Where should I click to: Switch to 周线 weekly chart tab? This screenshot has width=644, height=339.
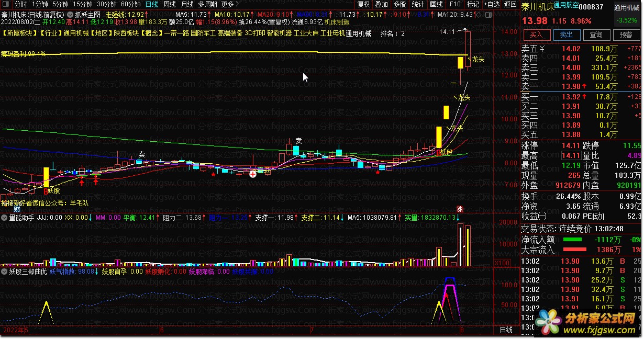[170, 4]
